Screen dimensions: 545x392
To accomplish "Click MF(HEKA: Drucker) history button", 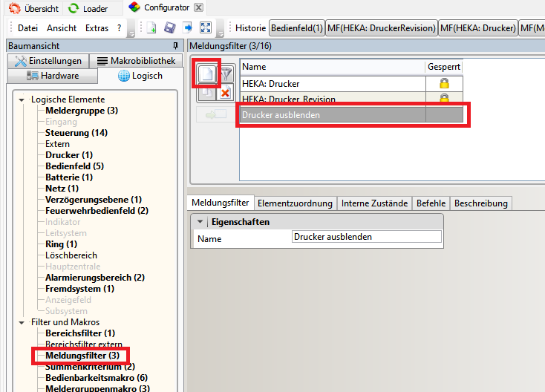I will [478, 27].
